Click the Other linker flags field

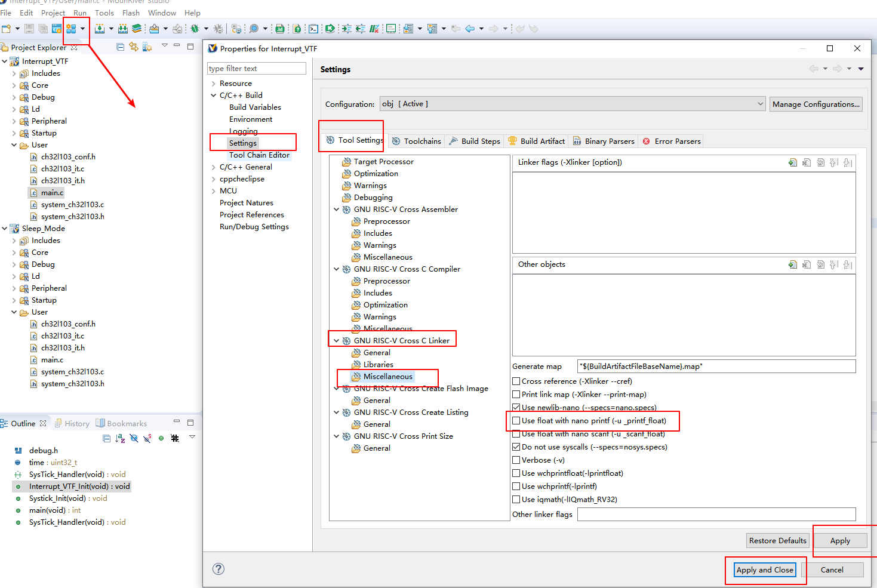pos(716,514)
